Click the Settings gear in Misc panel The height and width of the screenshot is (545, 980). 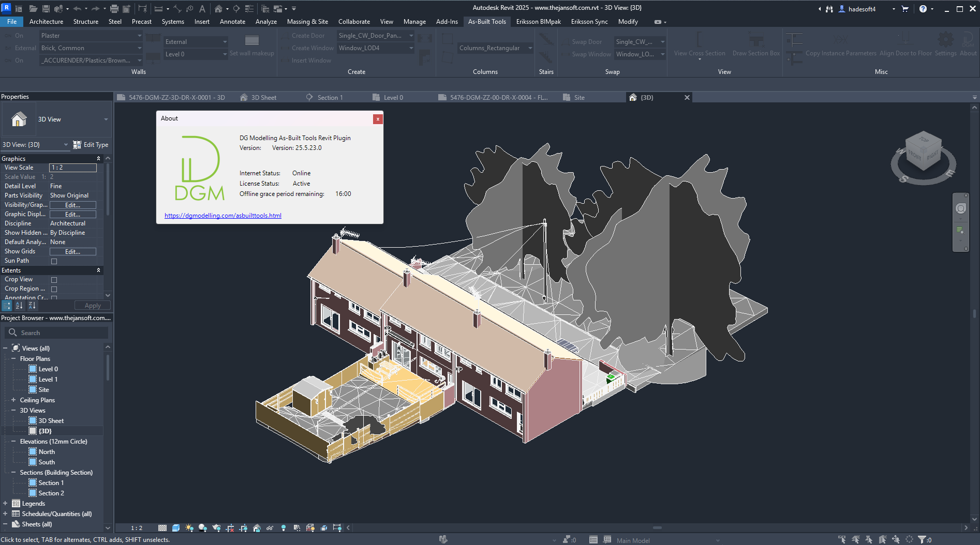(x=945, y=43)
